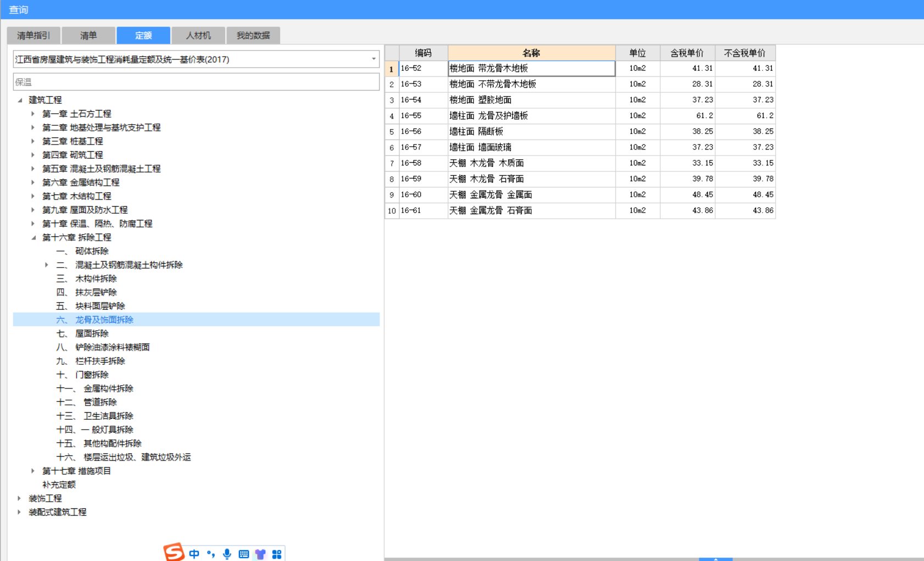Click the 单位 column header
This screenshot has width=924, height=561.
(638, 53)
